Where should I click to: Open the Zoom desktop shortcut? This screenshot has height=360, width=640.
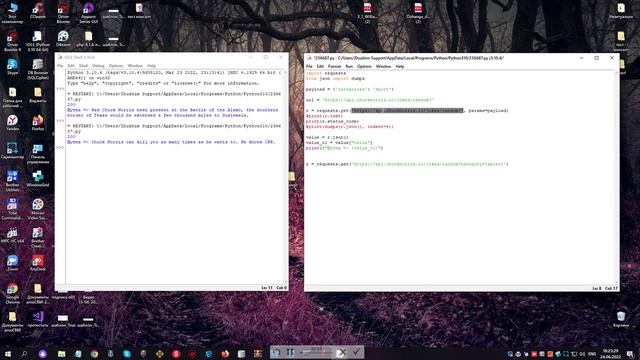[x=12, y=263]
